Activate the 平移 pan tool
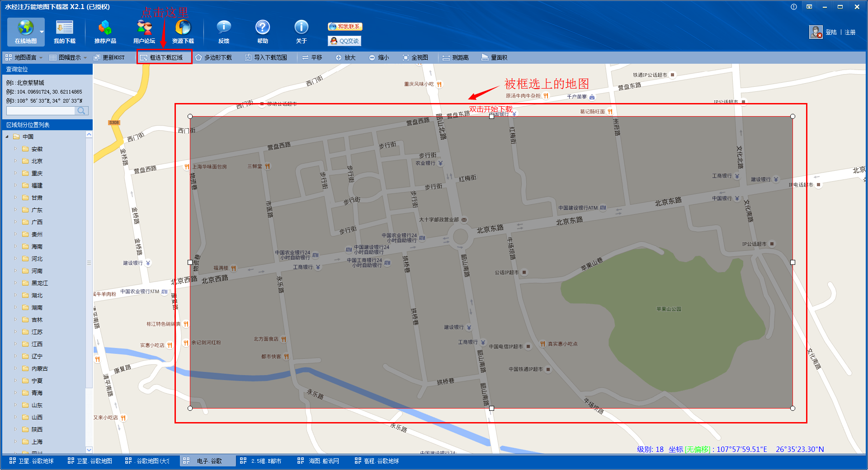 [312, 57]
